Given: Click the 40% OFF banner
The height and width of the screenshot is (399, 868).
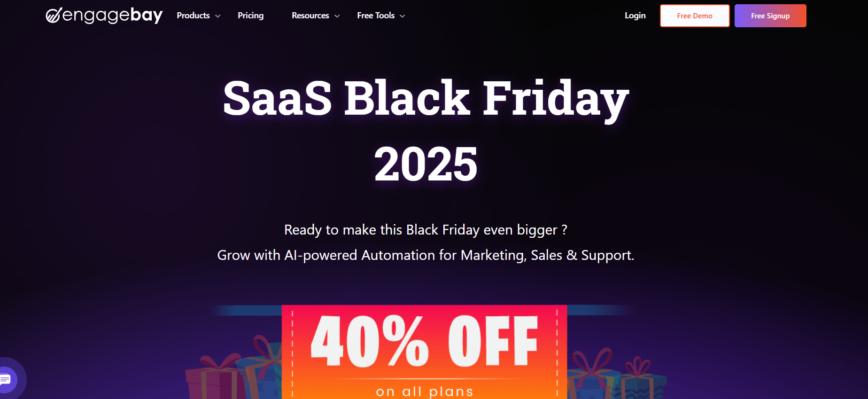Looking at the screenshot, I should point(424,342).
